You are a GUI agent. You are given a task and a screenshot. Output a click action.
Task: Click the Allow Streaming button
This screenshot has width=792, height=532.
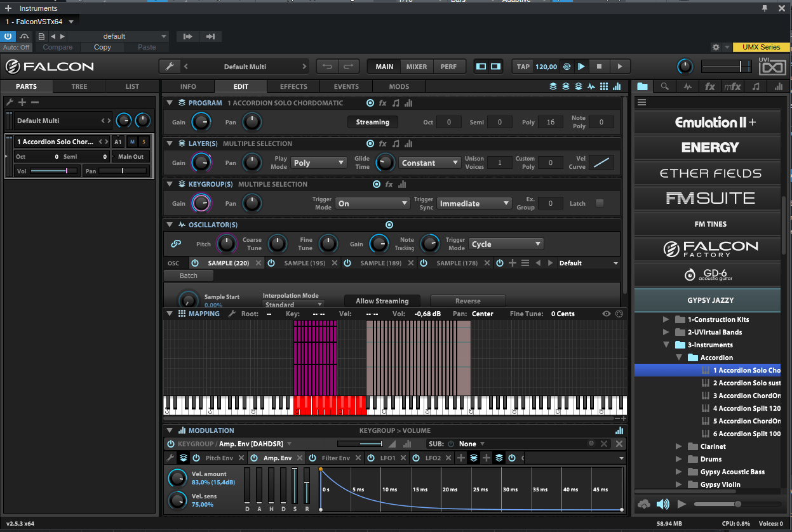point(382,301)
